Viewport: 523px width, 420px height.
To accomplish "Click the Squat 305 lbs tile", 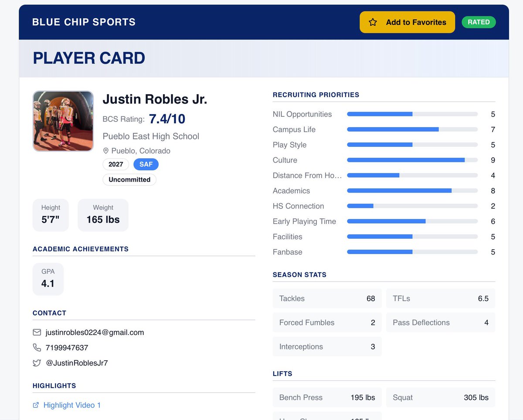I will (441, 397).
